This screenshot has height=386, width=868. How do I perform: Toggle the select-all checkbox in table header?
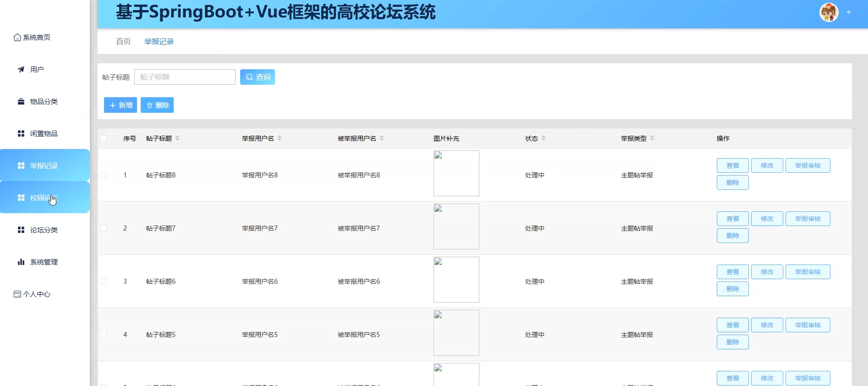coord(104,138)
